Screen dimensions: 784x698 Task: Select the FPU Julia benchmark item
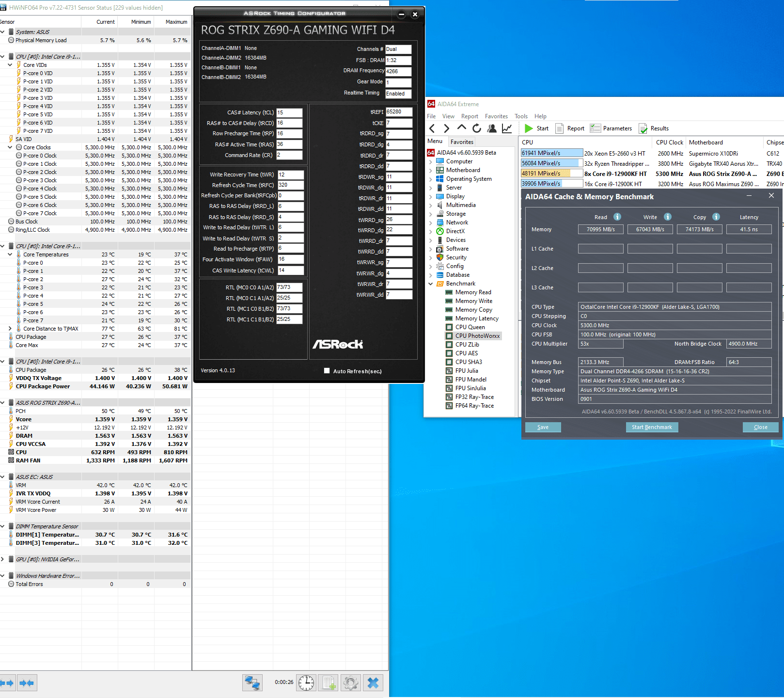click(466, 371)
